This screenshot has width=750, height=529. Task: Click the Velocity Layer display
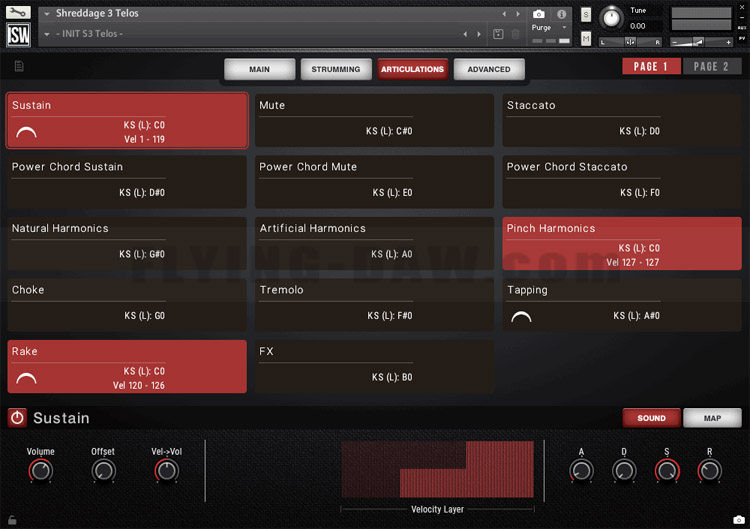click(x=437, y=469)
